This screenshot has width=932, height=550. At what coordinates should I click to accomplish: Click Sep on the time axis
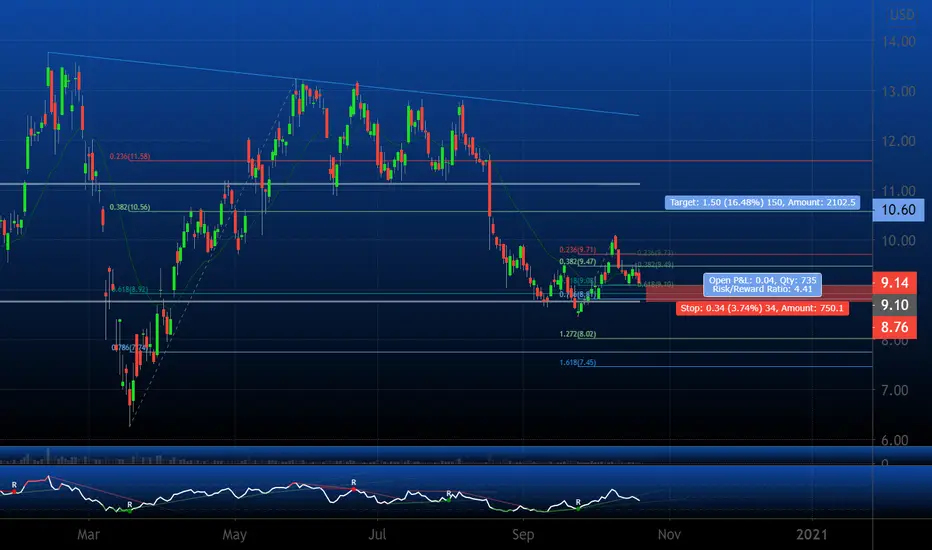click(523, 535)
